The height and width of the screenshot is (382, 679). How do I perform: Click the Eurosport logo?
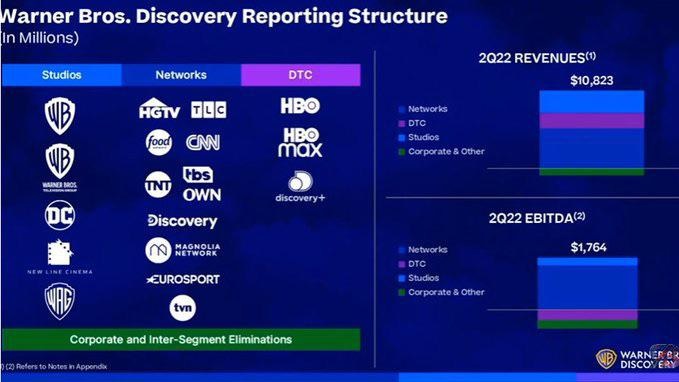[x=183, y=280]
